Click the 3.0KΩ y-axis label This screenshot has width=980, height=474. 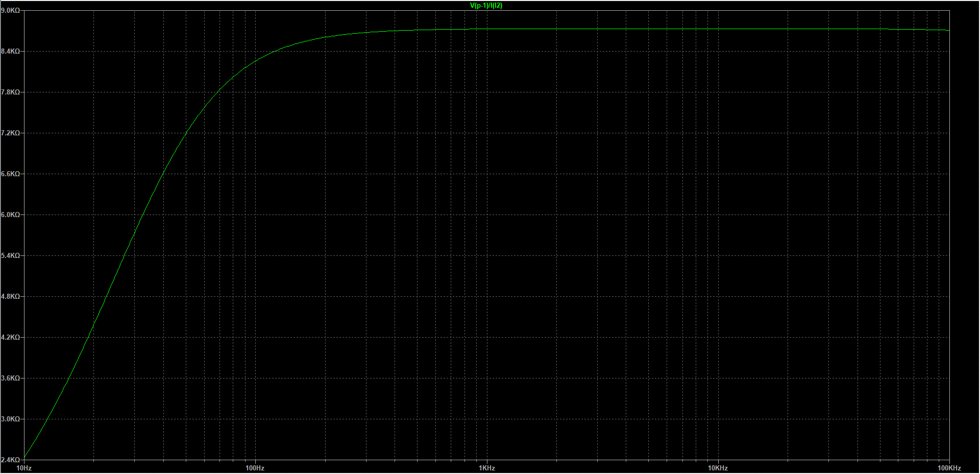coord(10,419)
